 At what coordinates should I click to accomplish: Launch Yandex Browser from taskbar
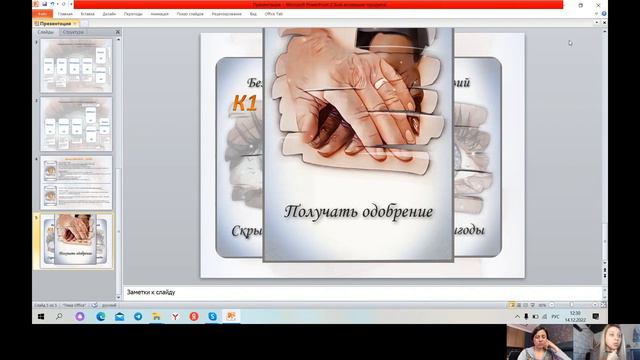click(x=175, y=316)
